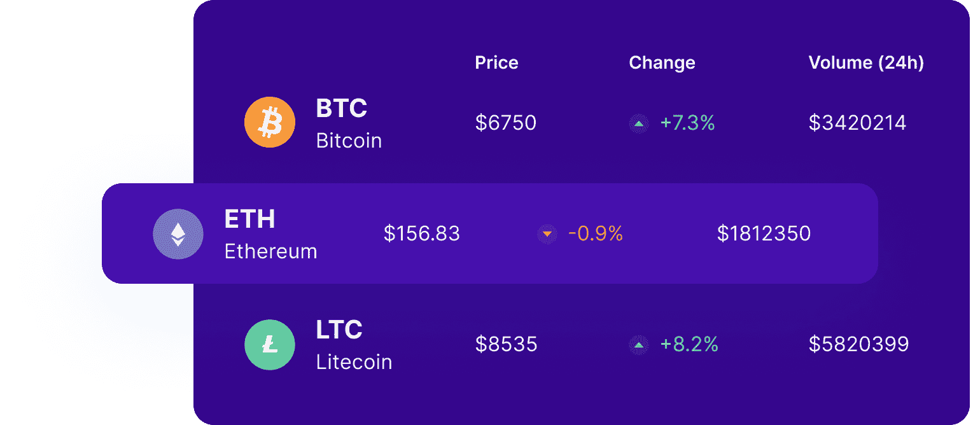Sort by the Price column header
The height and width of the screenshot is (425, 980).
click(x=496, y=63)
